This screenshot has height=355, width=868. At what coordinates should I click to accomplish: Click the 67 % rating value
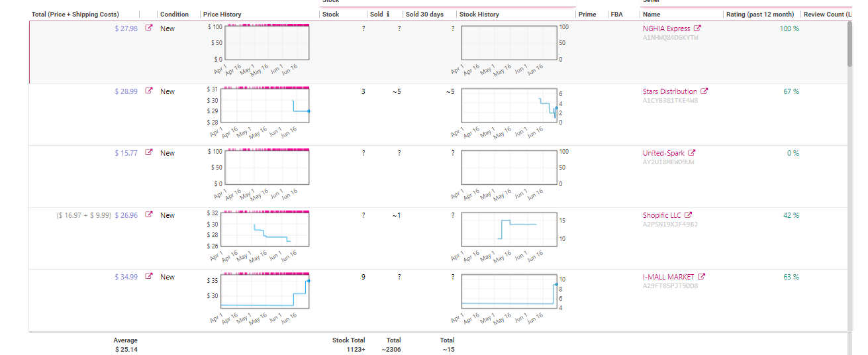(x=791, y=91)
